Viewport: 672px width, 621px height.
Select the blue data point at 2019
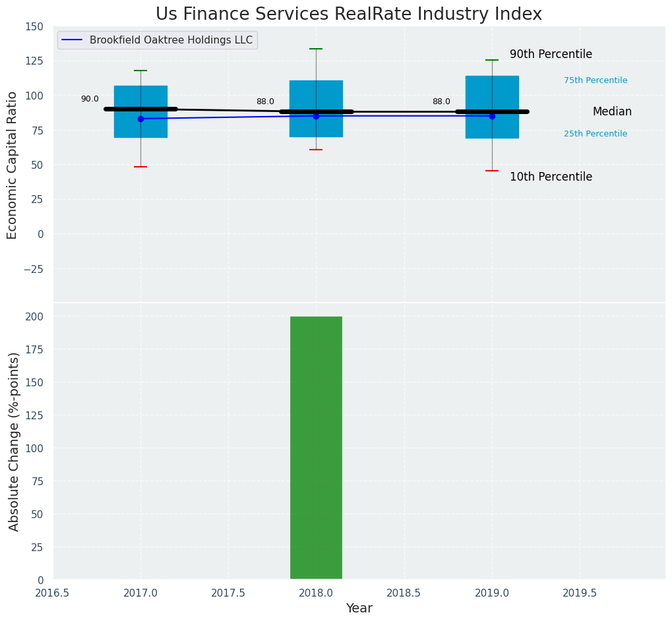click(x=492, y=116)
